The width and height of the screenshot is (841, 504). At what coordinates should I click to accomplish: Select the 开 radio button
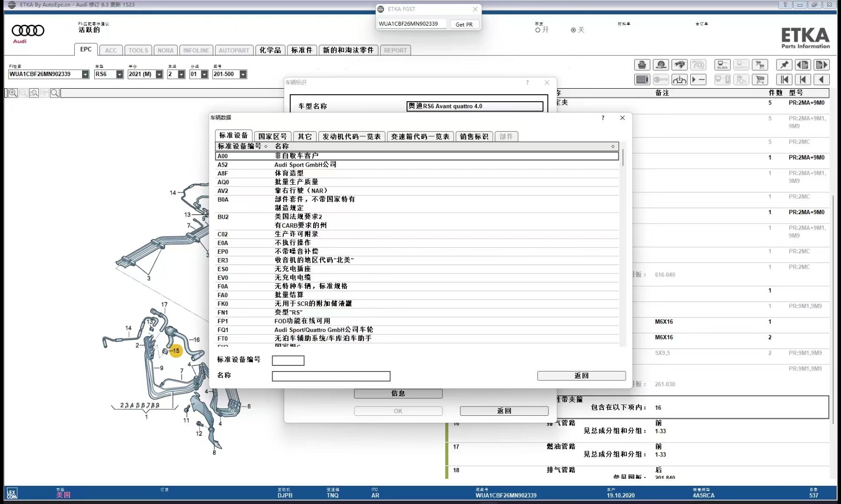click(x=538, y=30)
